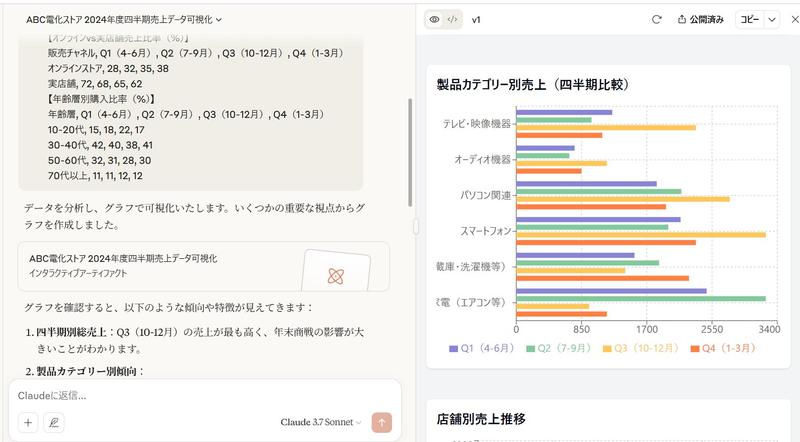The image size is (800, 442).
Task: Toggle Q4（1-3月） legend series
Action: coord(722,348)
